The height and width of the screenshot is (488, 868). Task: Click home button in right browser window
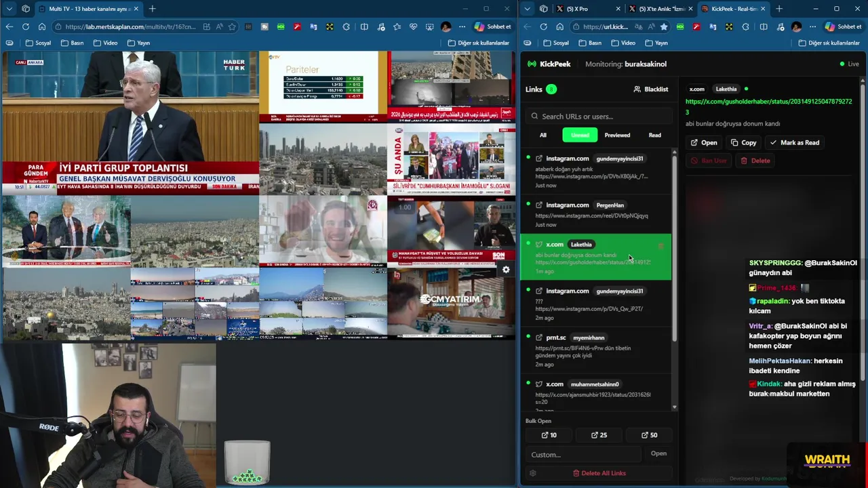[559, 26]
